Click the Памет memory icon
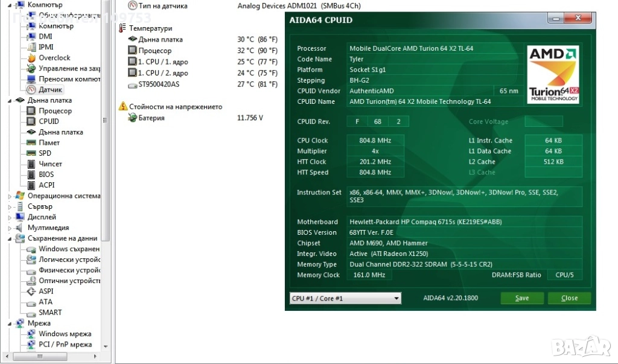This screenshot has width=618, height=364. pos(31,143)
